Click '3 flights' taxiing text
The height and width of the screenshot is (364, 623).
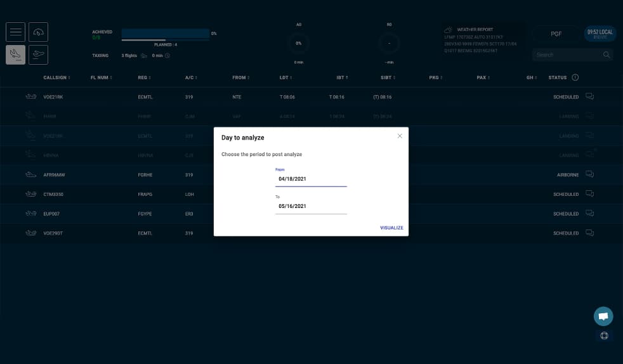(x=129, y=56)
